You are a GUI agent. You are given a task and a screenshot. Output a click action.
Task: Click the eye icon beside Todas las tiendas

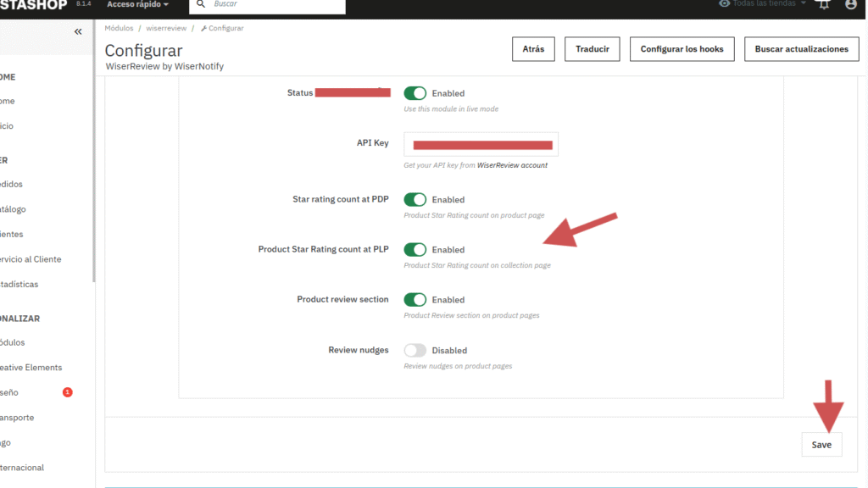click(724, 3)
